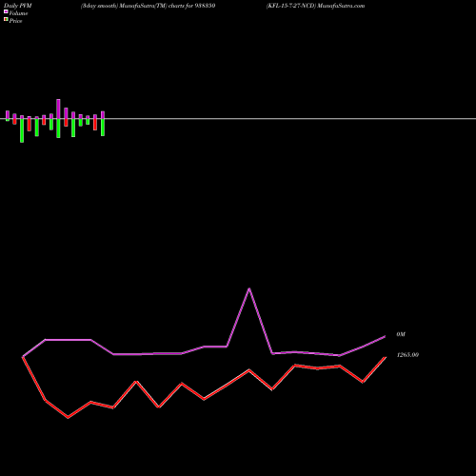Select the 'Price' legend label

pyautogui.click(x=15, y=21)
